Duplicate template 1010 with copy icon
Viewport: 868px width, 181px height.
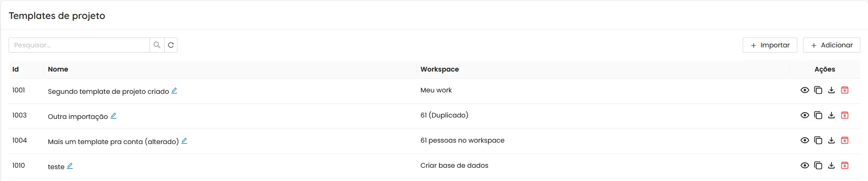(x=818, y=165)
